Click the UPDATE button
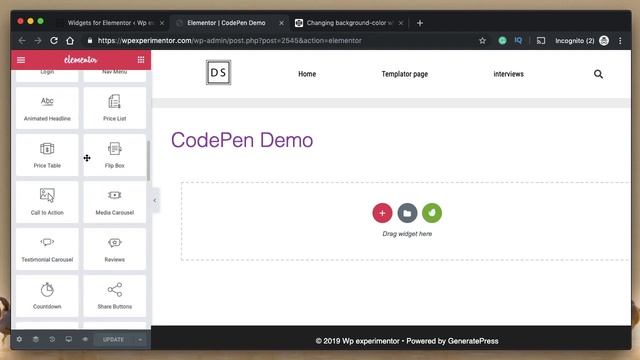Screen dimensions: 640x360 [x=113, y=339]
